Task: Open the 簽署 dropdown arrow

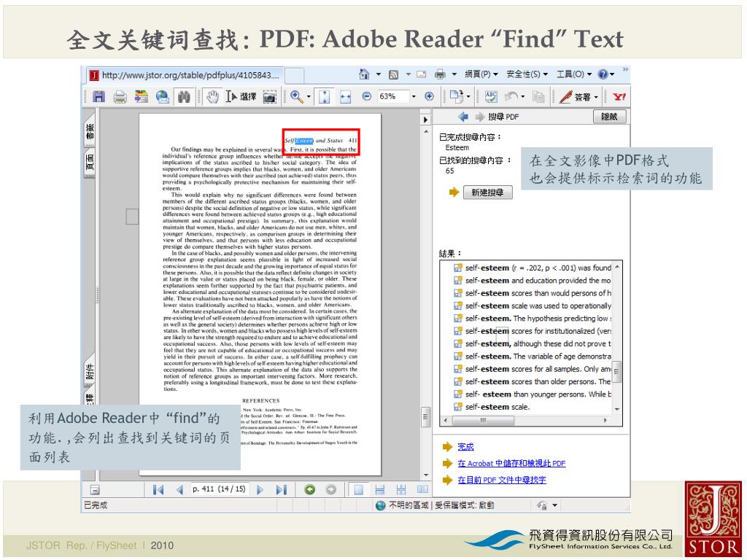Action: pos(596,97)
